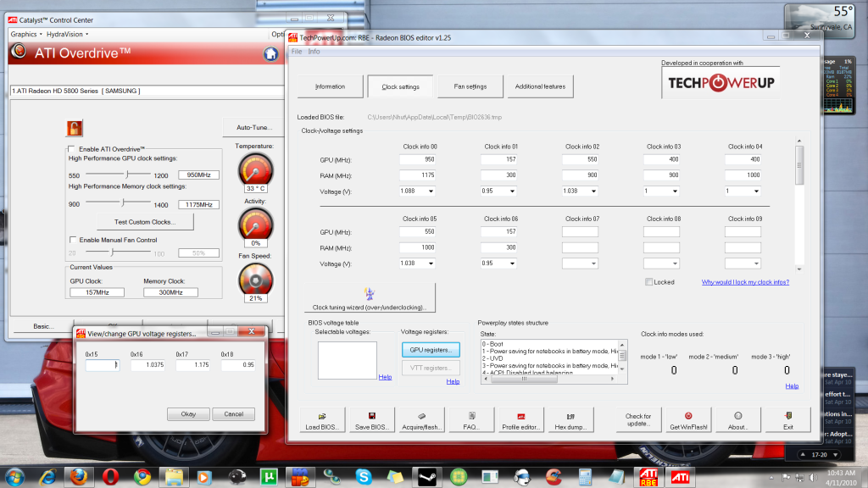Click the Overdrive unlock padlock icon
This screenshot has height=488, width=868.
click(x=75, y=128)
